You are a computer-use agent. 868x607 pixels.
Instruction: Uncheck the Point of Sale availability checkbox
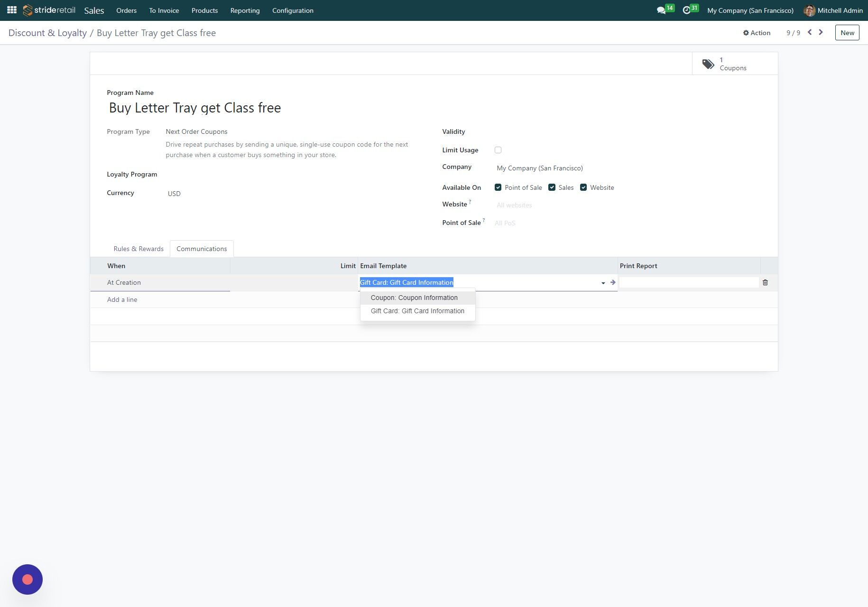click(498, 187)
